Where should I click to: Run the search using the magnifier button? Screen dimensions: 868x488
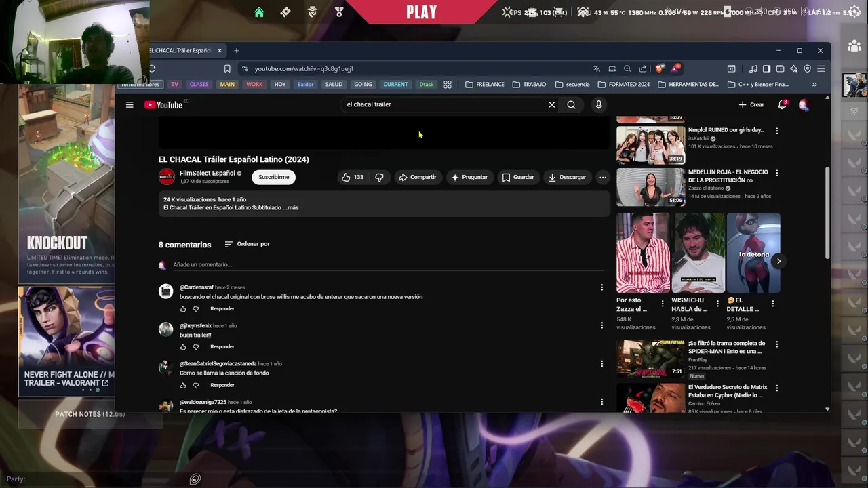coord(571,105)
